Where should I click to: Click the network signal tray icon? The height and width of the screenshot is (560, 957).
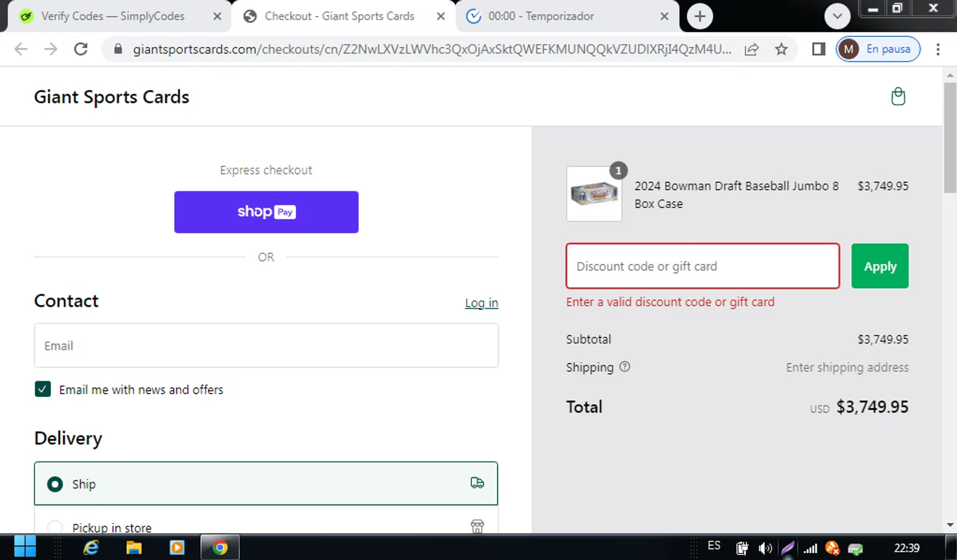[x=810, y=548]
